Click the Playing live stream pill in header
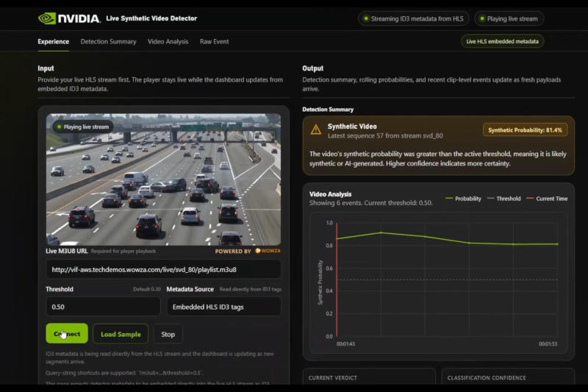Viewport: 588px width, 392px height. (509, 18)
